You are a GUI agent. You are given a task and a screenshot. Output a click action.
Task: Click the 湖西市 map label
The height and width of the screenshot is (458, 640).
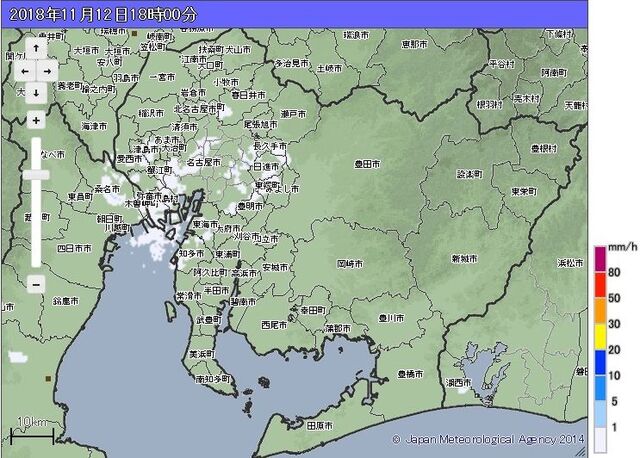(458, 383)
